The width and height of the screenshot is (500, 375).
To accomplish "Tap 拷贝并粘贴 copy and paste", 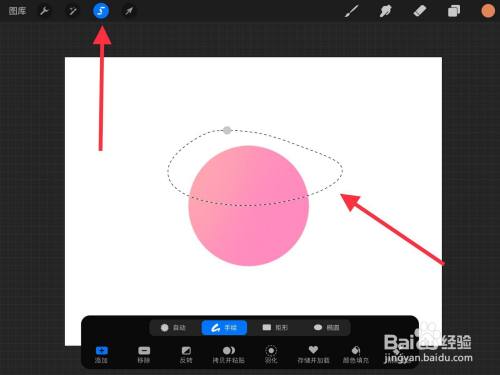I will coord(229,355).
